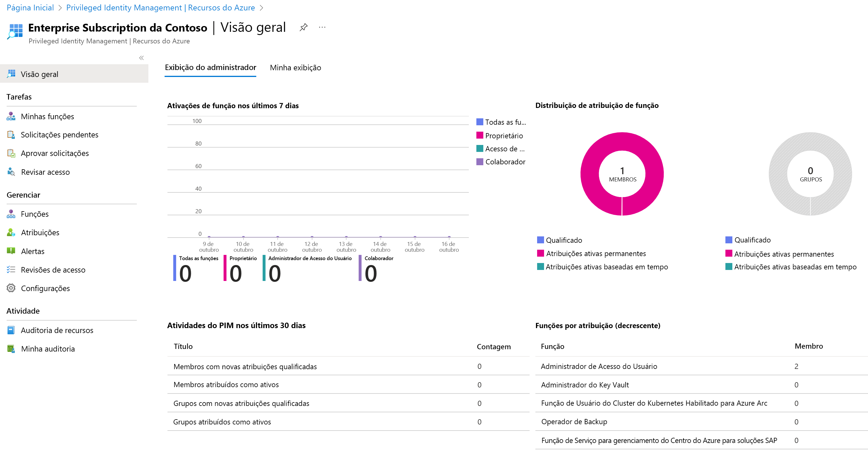Select Administrador de Acesso do Usuário role row
Image resolution: width=868 pixels, height=456 pixels.
tap(701, 366)
